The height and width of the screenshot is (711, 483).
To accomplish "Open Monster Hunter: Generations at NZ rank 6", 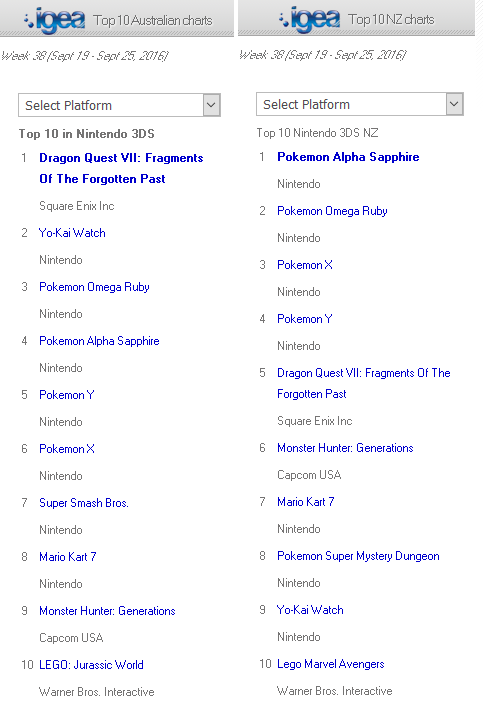I will 345,448.
